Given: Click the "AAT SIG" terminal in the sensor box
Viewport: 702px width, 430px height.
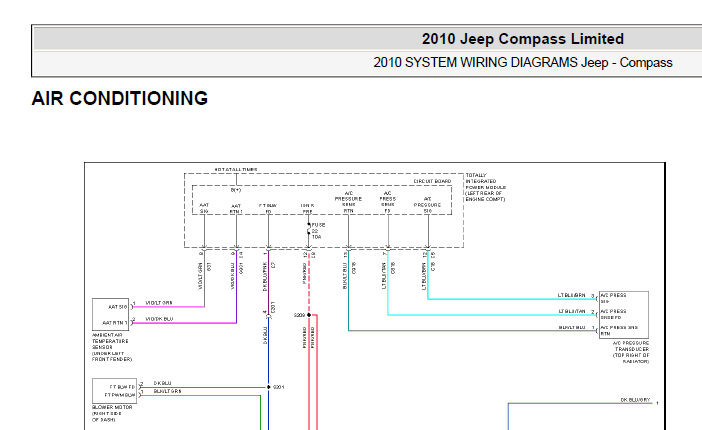Looking at the screenshot, I should pyautogui.click(x=117, y=307).
